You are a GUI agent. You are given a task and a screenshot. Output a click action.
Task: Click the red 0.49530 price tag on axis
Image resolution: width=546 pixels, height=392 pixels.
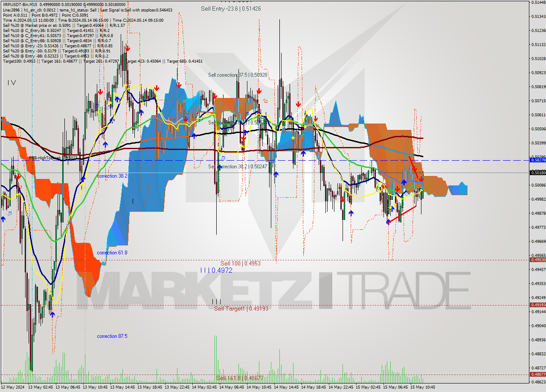(x=537, y=259)
